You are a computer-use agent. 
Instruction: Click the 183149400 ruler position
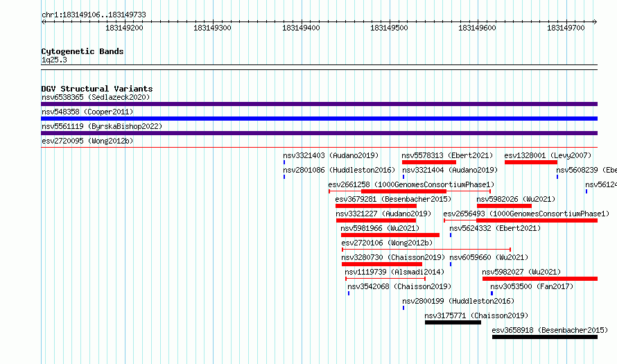pos(301,28)
